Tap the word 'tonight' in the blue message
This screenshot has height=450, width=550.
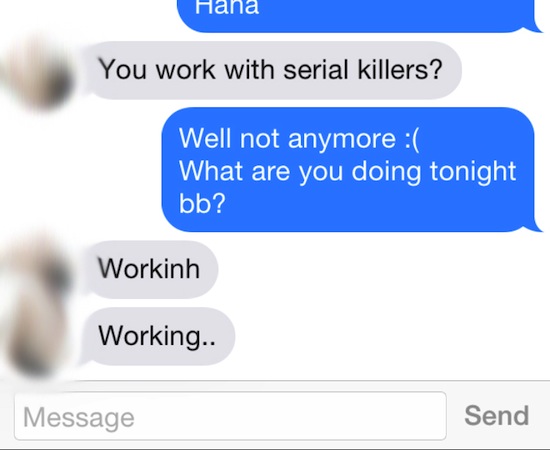473,172
